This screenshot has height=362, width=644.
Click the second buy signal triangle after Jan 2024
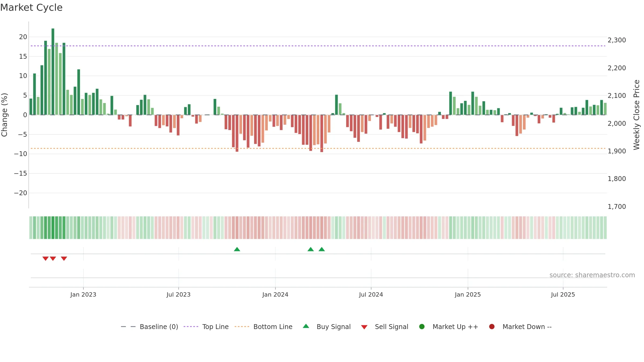click(311, 249)
